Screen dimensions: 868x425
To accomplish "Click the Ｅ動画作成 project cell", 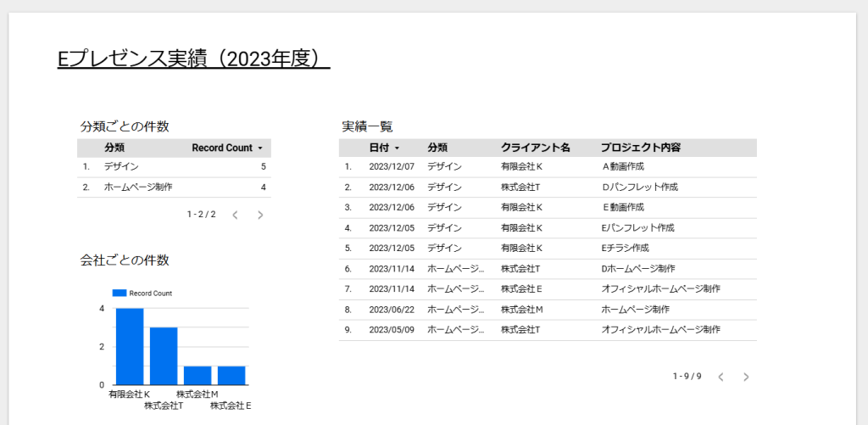I will (x=623, y=207).
